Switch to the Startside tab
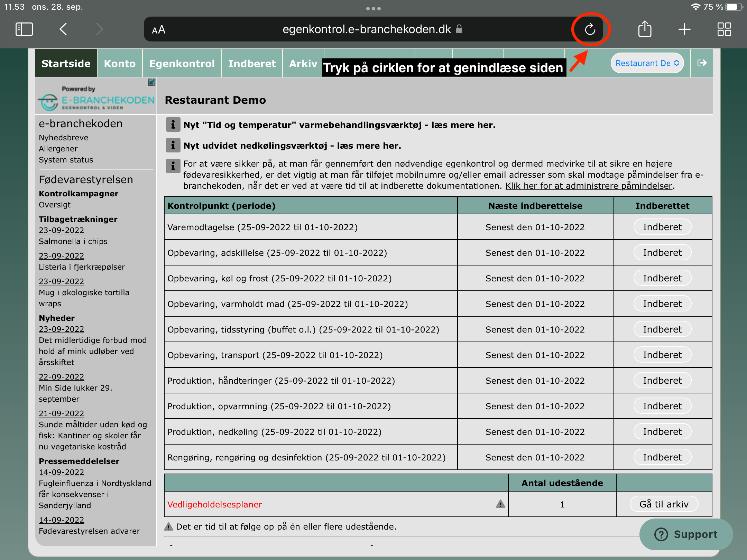The height and width of the screenshot is (560, 747). click(x=66, y=63)
